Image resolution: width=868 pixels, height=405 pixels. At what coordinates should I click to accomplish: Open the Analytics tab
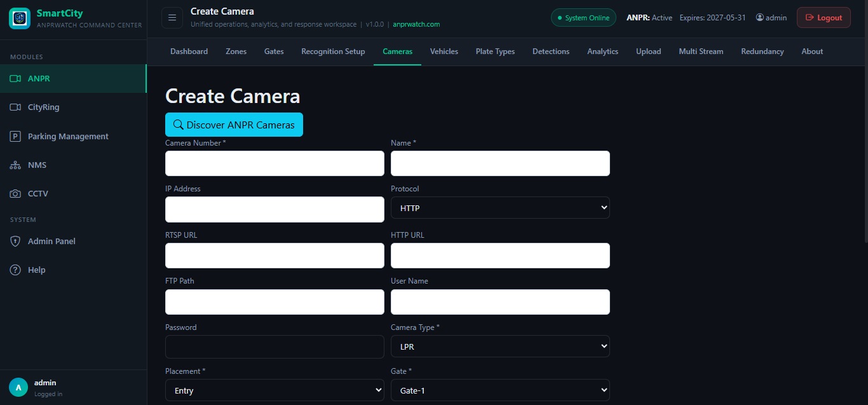(x=602, y=51)
